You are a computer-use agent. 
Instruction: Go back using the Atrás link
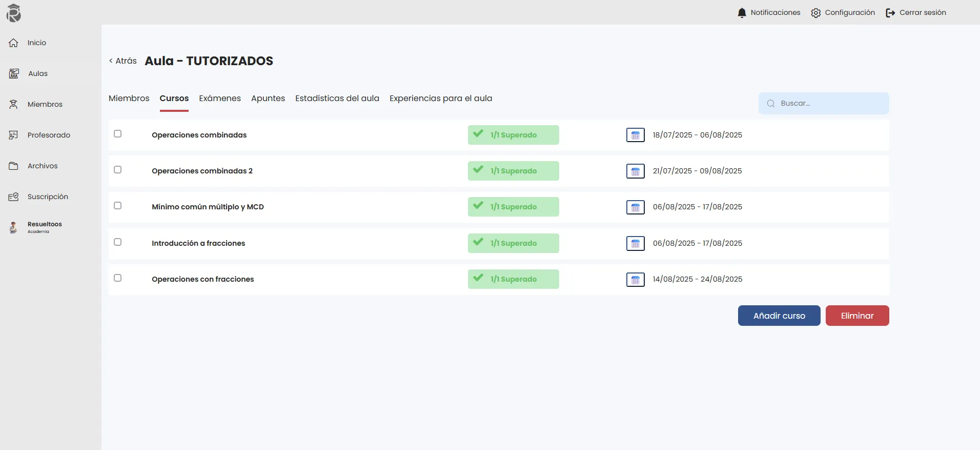pyautogui.click(x=123, y=61)
